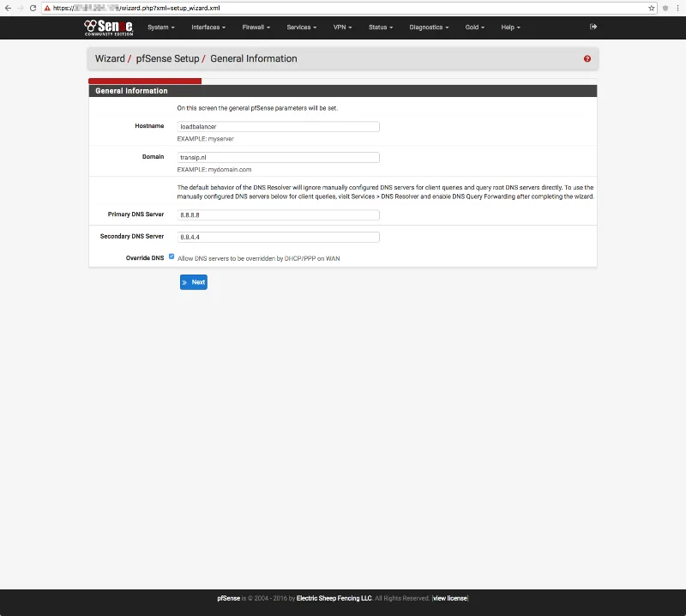Viewport: 686px width, 616px height.
Task: Click the double-arrow icon on the Next button
Action: click(x=186, y=282)
